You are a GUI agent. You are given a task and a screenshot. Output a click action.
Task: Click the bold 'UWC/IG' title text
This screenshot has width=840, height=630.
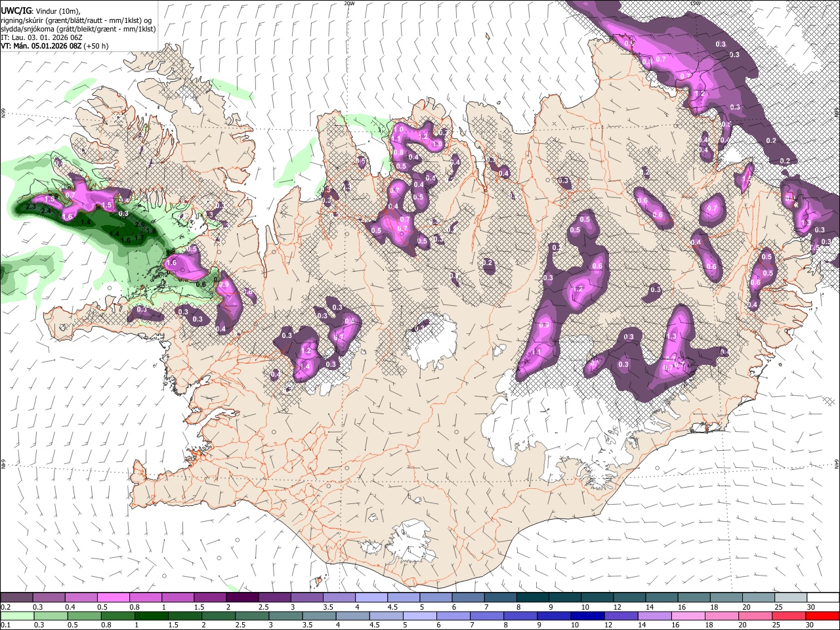[x=15, y=10]
